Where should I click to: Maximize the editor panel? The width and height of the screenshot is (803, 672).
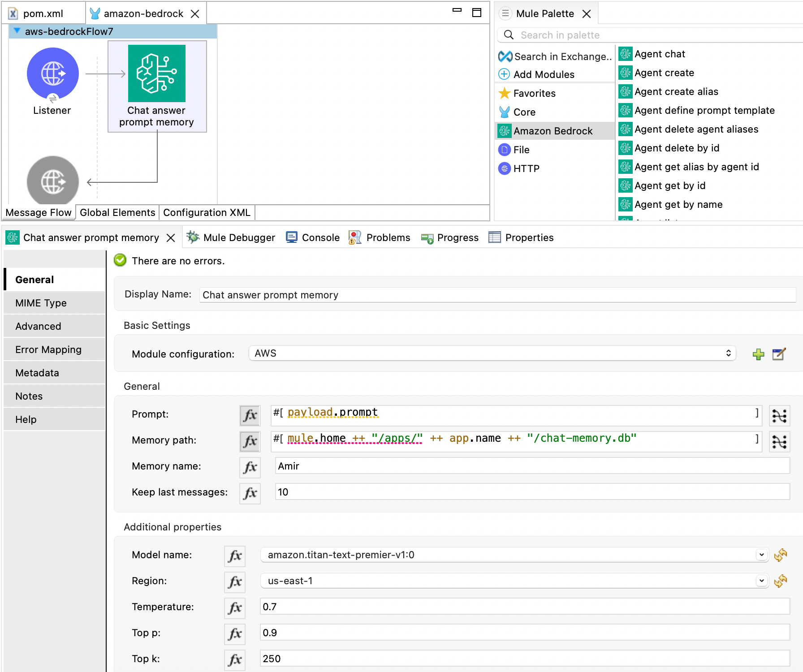pyautogui.click(x=477, y=13)
